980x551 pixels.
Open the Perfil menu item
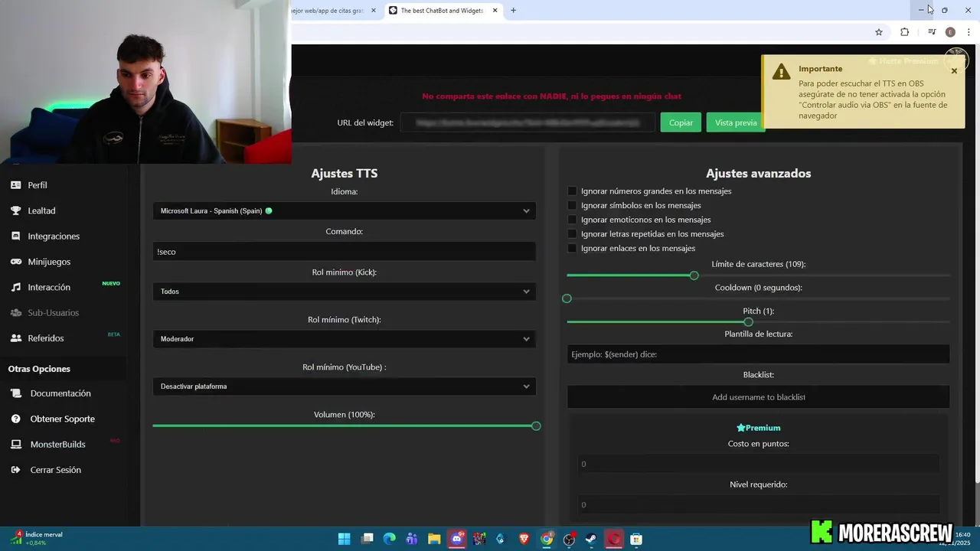point(38,185)
